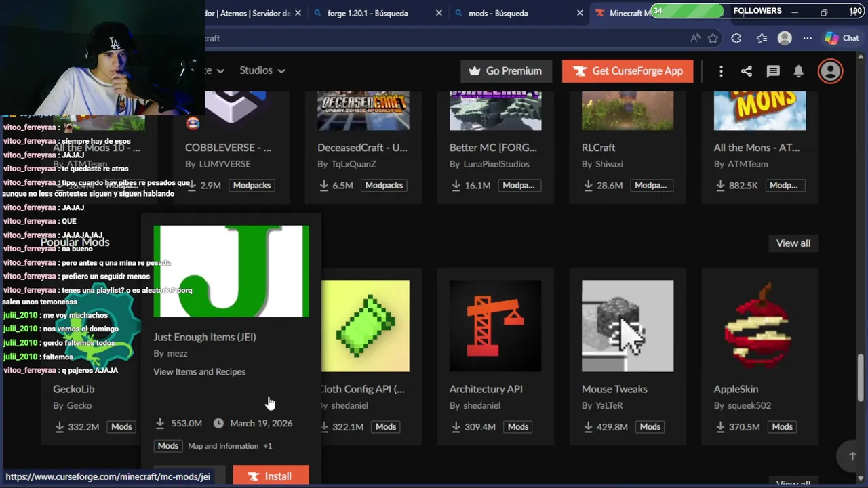Screen dimensions: 868x488
Task: Open author LUMYVERSE under COBBLEVERSE
Action: [x=224, y=164]
